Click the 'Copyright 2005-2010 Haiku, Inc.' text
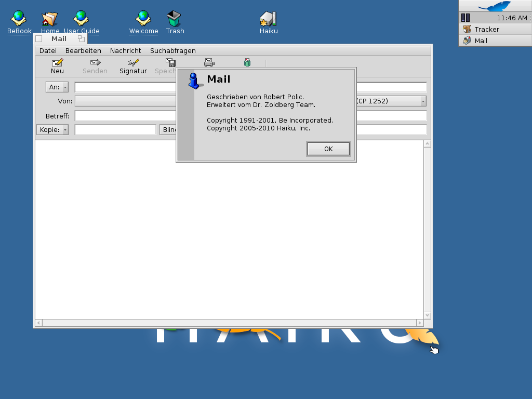 [258, 128]
